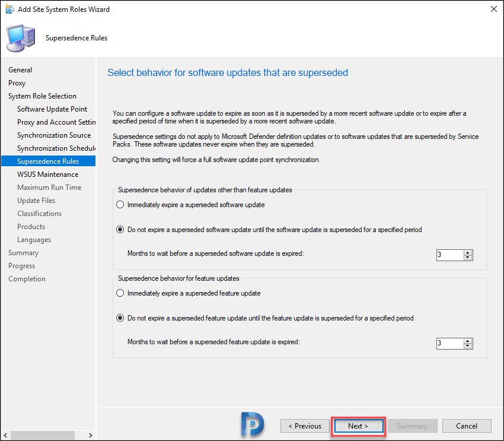Click months field for superseded software update

click(450, 255)
